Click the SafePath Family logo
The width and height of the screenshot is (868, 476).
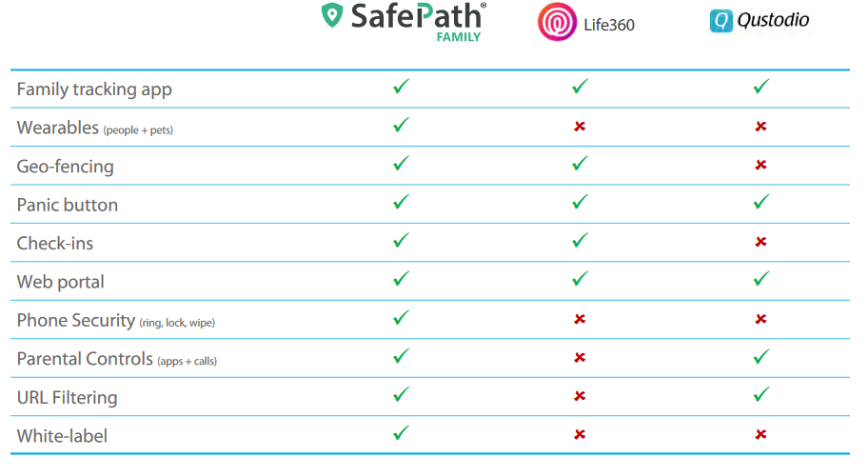click(404, 21)
